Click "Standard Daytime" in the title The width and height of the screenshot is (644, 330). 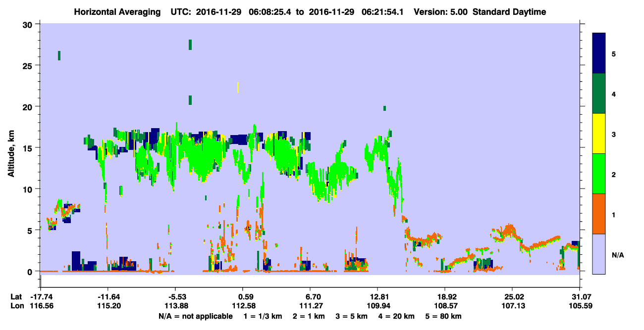509,12
